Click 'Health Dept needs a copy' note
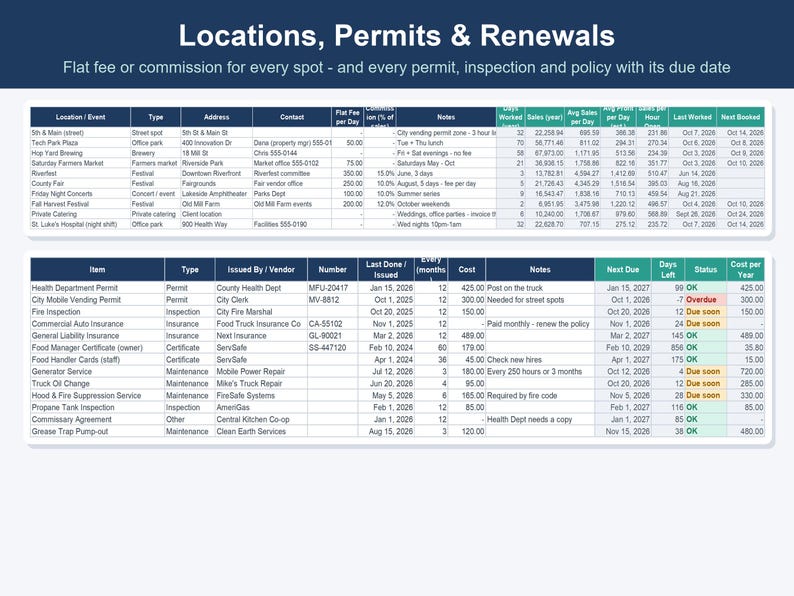This screenshot has width=794, height=596. pos(540,419)
